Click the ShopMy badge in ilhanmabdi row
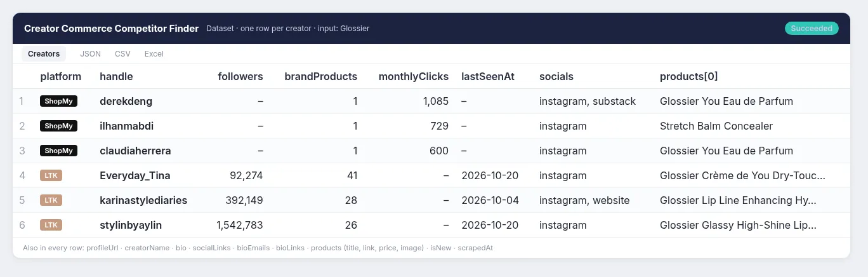868x277 pixels. (x=58, y=126)
